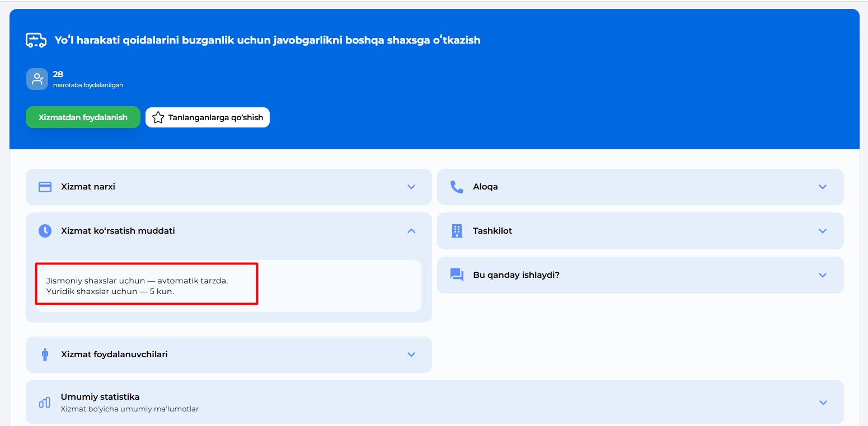The height and width of the screenshot is (426, 868).
Task: Click the phone icon next to Aloqa
Action: tap(457, 187)
